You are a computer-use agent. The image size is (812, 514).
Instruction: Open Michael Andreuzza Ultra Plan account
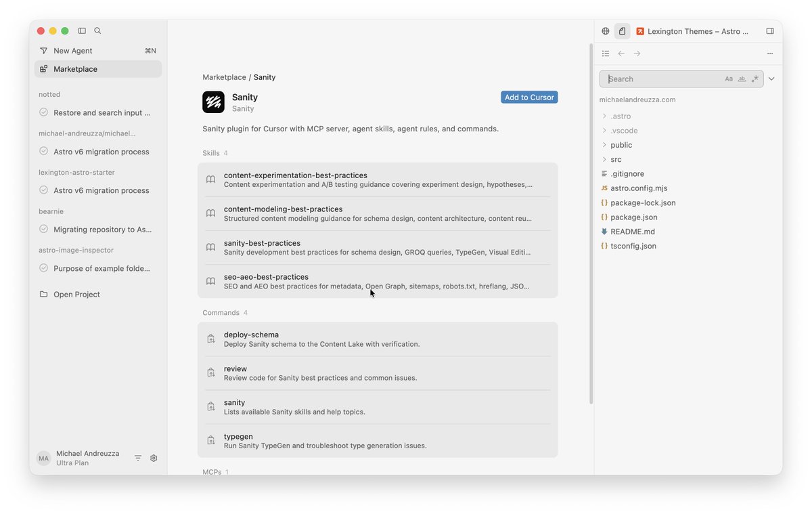point(87,458)
